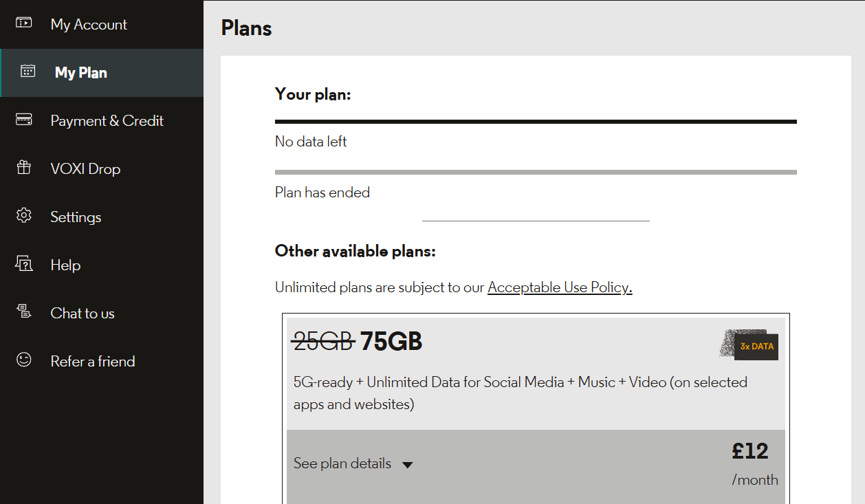The width and height of the screenshot is (865, 504).
Task: Click the VOXI Drop gift icon
Action: [x=24, y=168]
